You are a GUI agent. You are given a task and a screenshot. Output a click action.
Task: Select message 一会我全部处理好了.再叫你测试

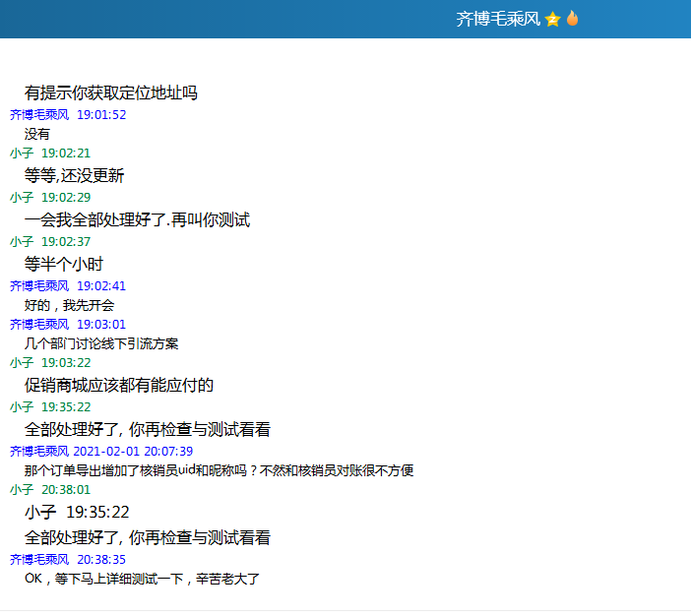[x=137, y=220]
